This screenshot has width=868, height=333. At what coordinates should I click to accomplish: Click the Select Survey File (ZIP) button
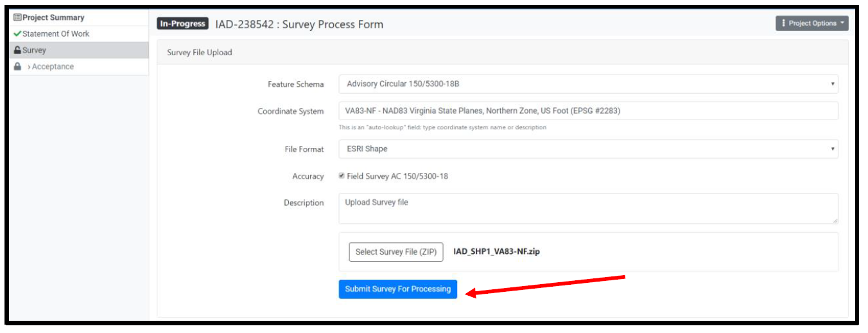396,252
